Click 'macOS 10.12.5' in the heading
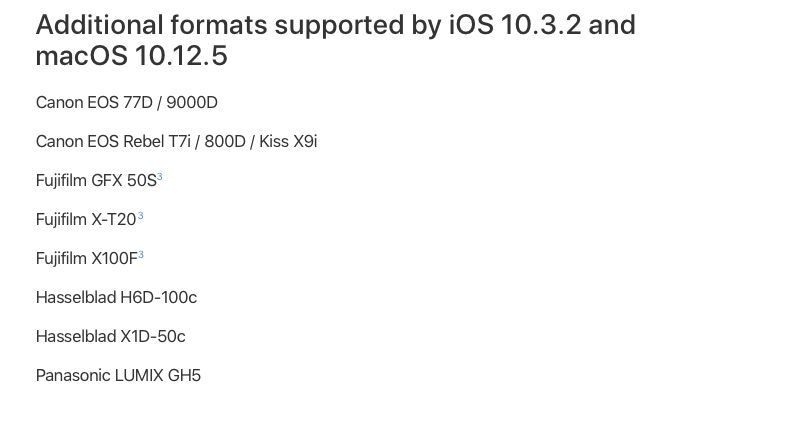This screenshot has height=421, width=795. pyautogui.click(x=132, y=55)
